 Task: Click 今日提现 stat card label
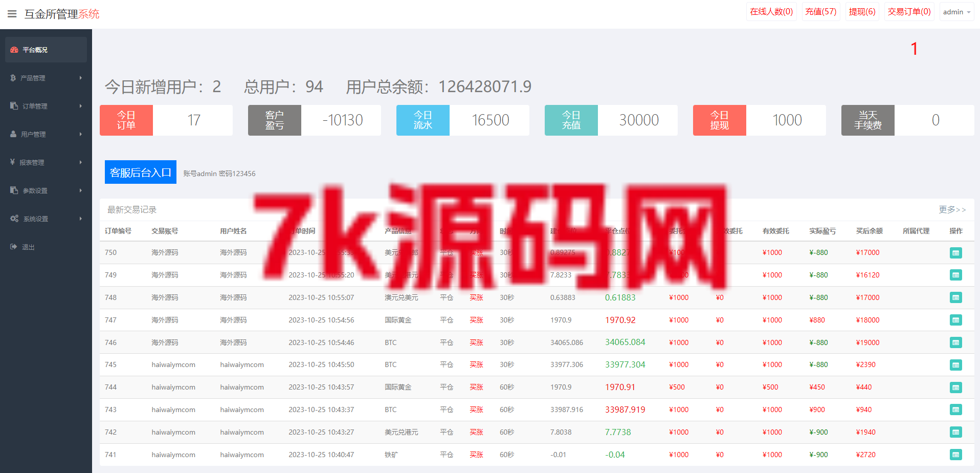pos(720,120)
